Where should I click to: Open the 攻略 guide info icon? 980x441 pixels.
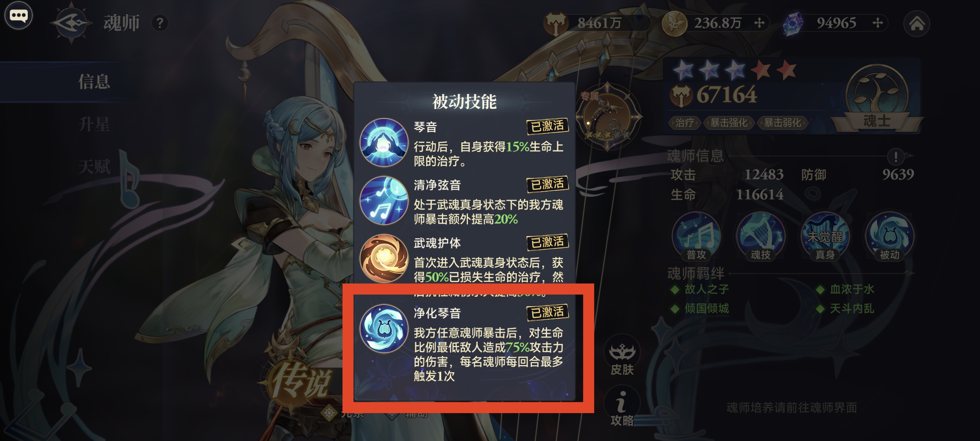point(622,406)
